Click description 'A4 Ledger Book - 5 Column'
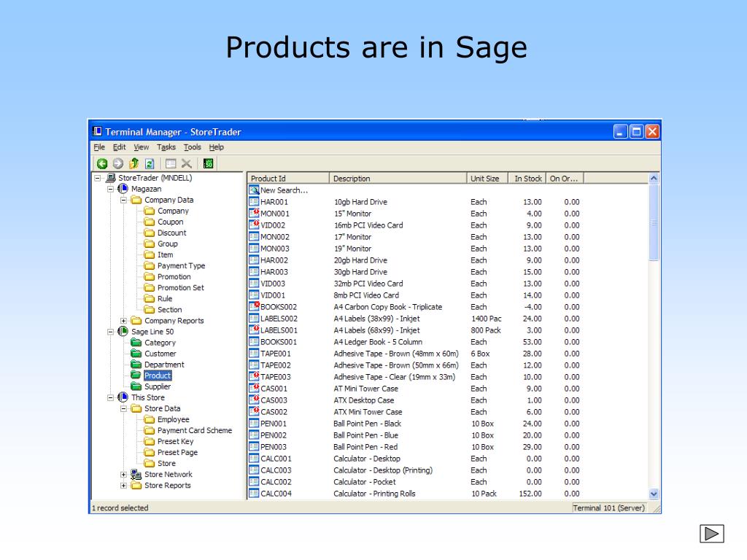The image size is (747, 560). 378,342
